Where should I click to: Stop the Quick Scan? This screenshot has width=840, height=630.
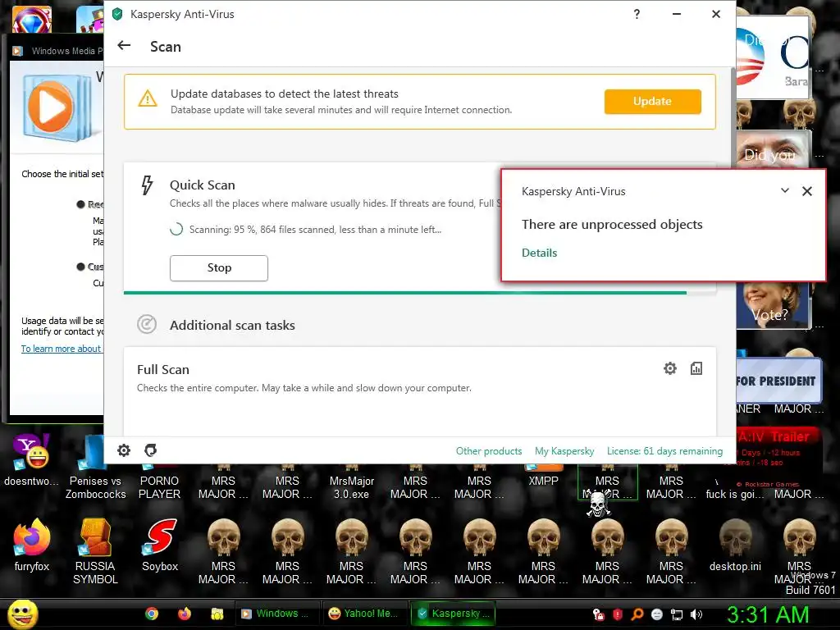tap(218, 268)
